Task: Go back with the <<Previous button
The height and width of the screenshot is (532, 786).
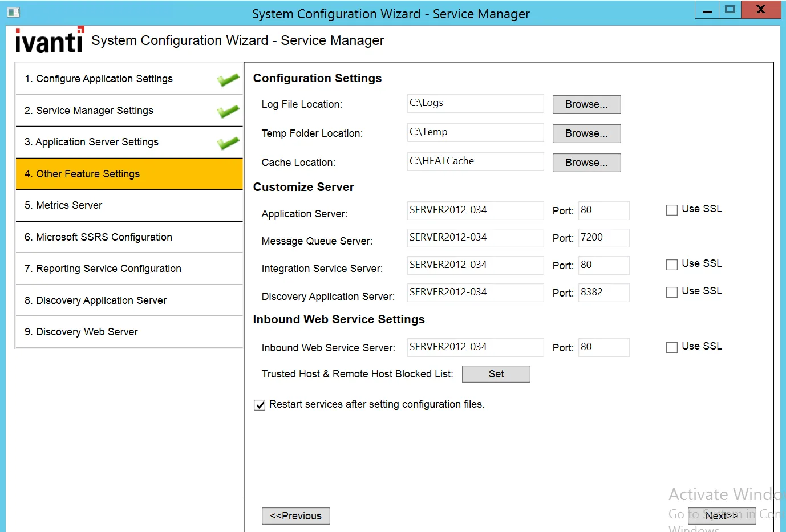Action: tap(295, 516)
